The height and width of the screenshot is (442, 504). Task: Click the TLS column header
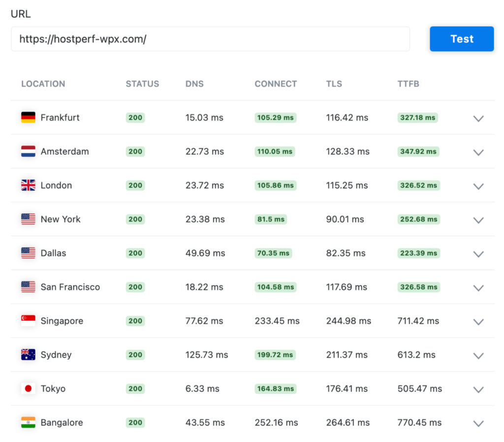tap(334, 84)
